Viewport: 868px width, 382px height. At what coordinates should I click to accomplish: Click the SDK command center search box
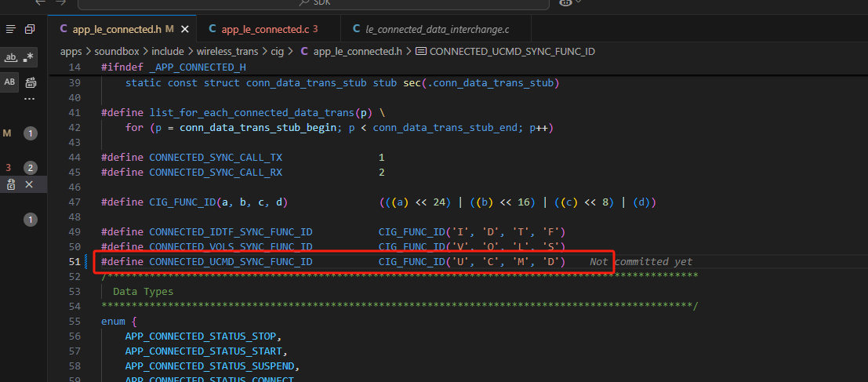click(x=314, y=3)
